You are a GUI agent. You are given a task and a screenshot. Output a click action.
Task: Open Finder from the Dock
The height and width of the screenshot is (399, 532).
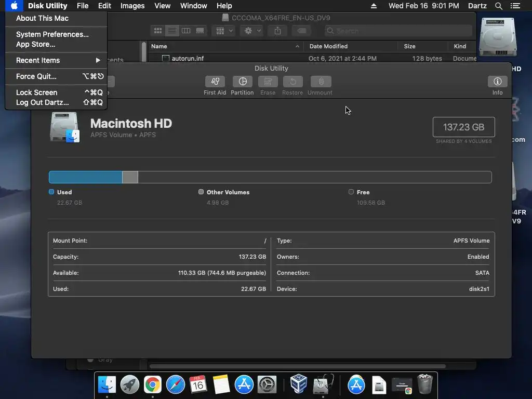pos(107,384)
